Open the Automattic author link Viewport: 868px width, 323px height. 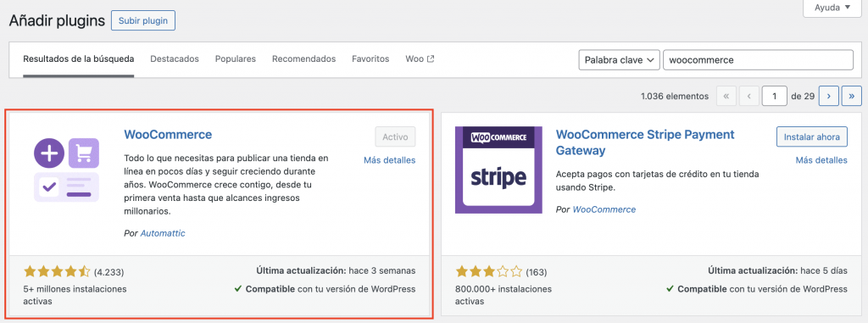pyautogui.click(x=163, y=233)
